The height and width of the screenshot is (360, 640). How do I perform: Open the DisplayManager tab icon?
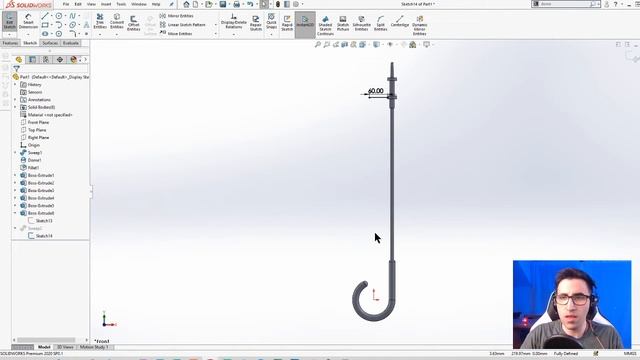tap(73, 60)
